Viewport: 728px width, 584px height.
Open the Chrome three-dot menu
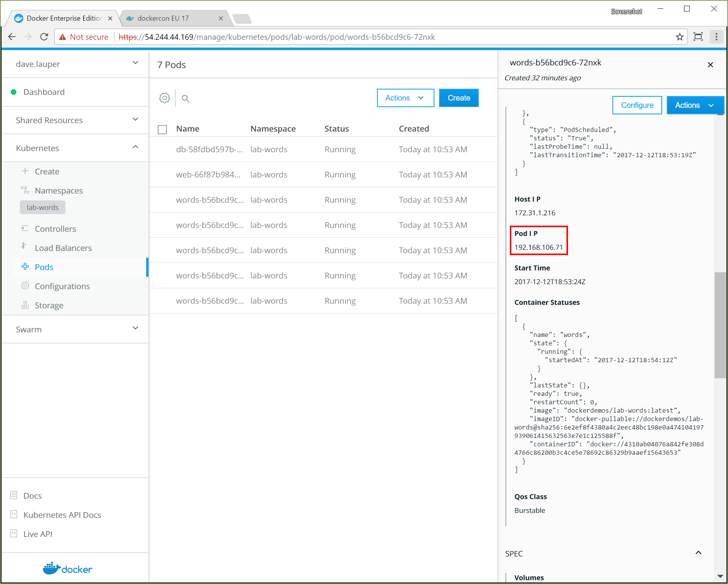point(716,37)
